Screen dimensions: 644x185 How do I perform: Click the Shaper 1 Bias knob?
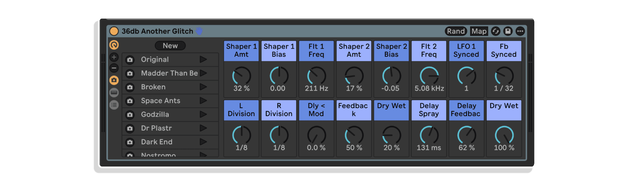tap(279, 76)
